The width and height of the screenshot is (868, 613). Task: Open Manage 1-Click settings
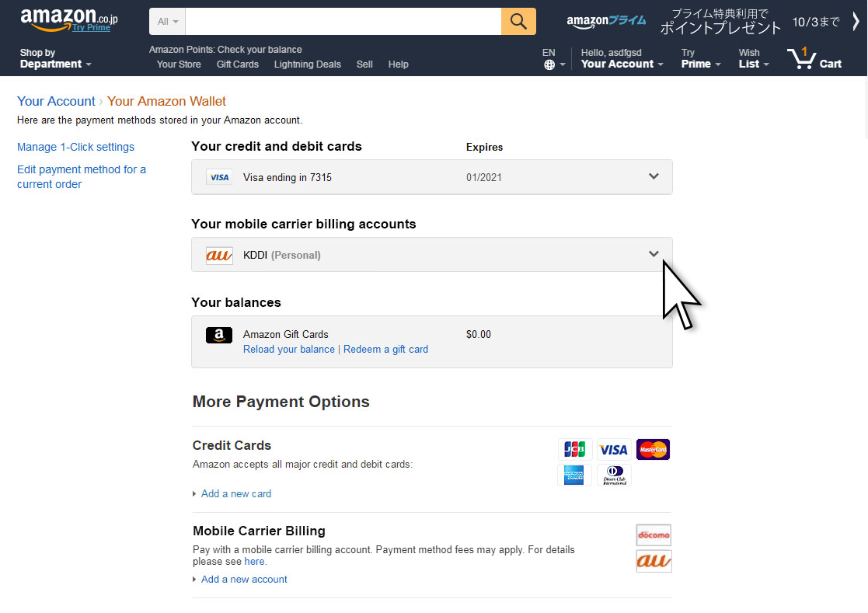coord(75,147)
